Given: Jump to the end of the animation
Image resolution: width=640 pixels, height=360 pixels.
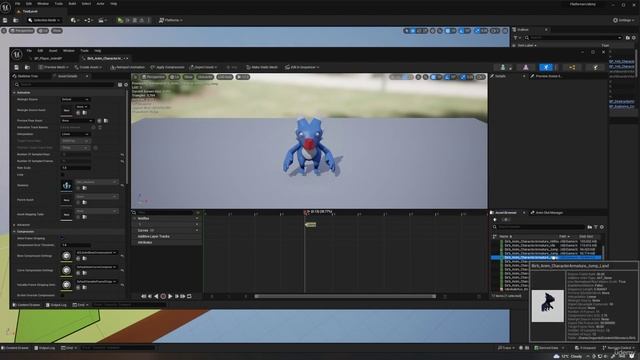Looking at the screenshot, I should tap(183, 296).
